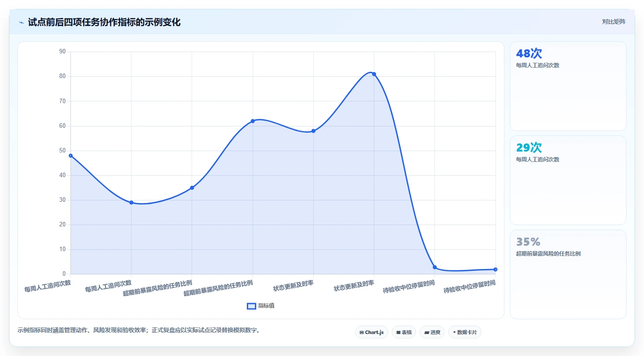Click the y-axis tick label 90
This screenshot has width=644, height=356.
point(62,52)
